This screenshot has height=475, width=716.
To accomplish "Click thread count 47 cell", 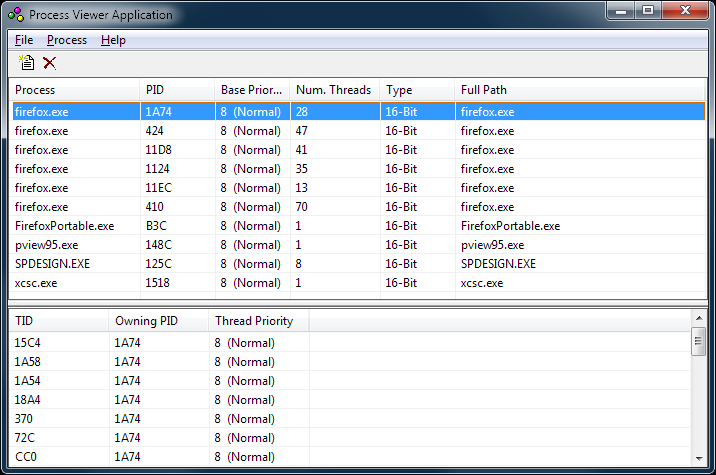I will pos(301,131).
